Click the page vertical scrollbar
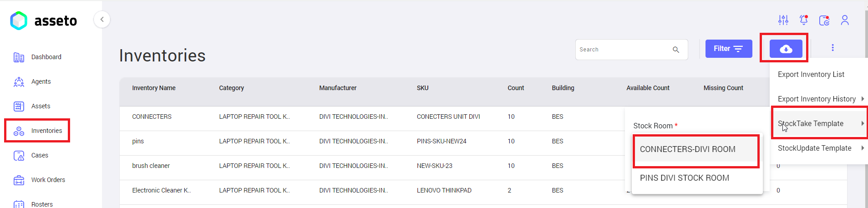Viewport: 868px width, 208px height. tap(866, 109)
